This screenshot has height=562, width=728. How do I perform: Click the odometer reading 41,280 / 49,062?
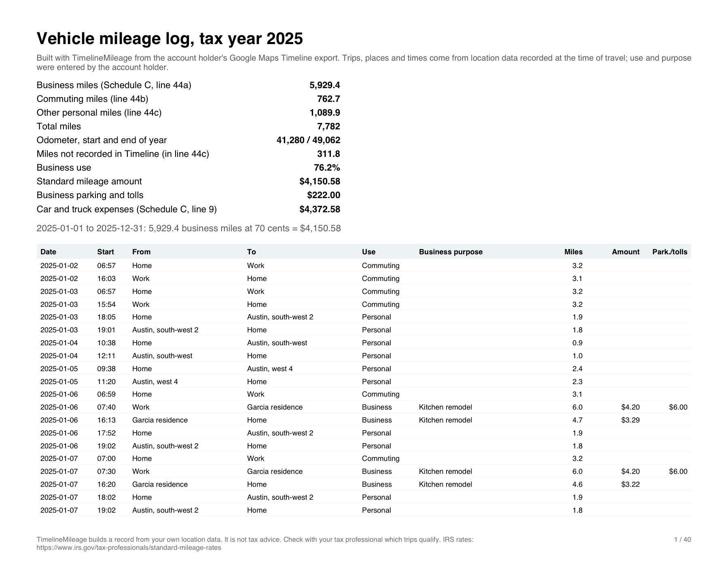(x=308, y=140)
